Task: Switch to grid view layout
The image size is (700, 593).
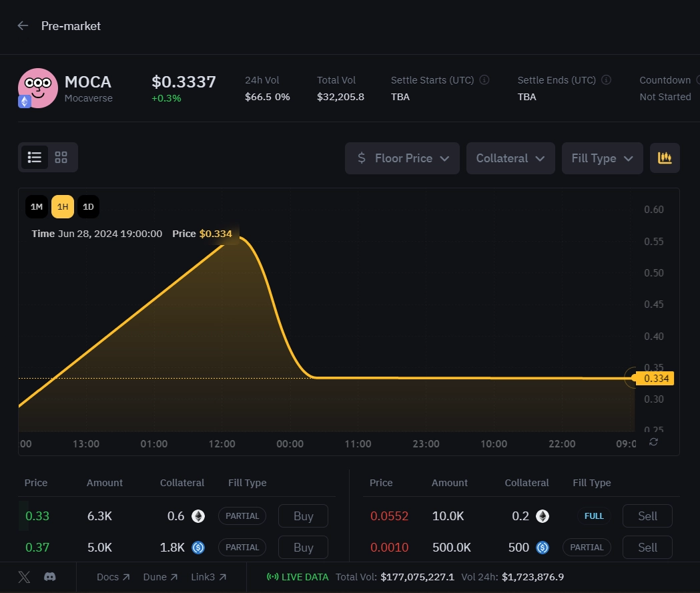Action: tap(61, 157)
